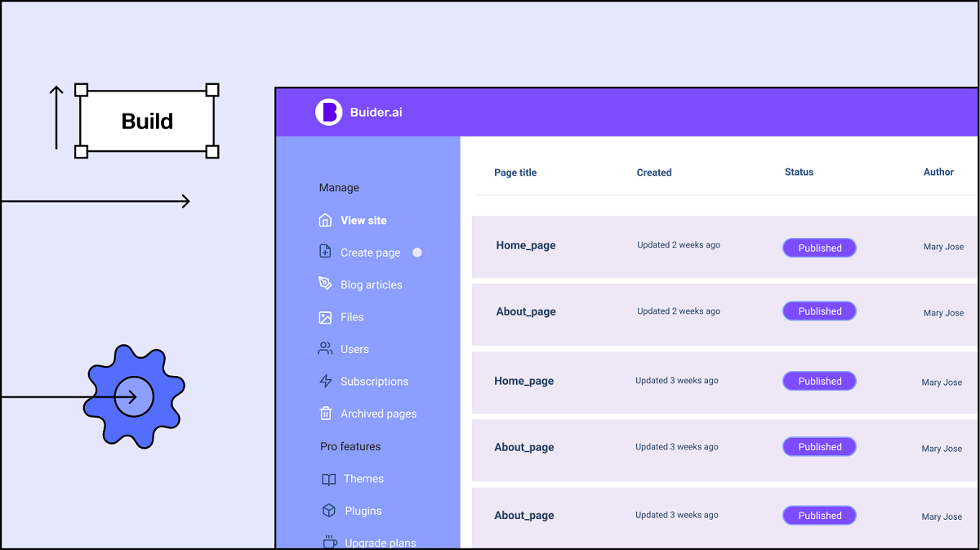980x550 pixels.
Task: Click the people icon for Users
Action: (x=325, y=349)
